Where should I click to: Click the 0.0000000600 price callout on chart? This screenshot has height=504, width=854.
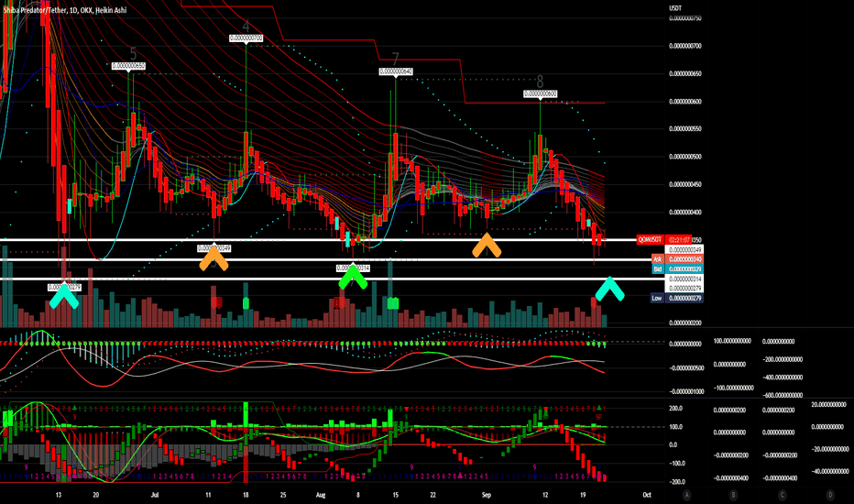[541, 93]
